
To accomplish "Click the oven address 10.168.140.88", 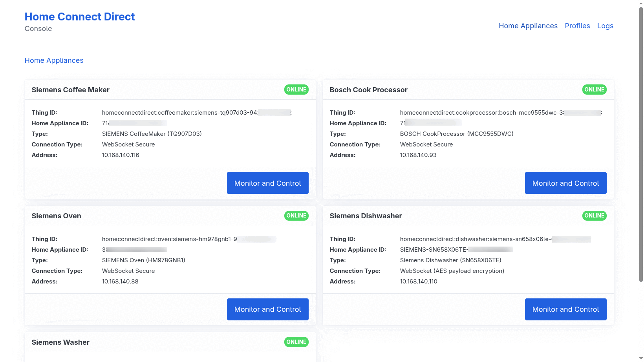I will 120,282.
